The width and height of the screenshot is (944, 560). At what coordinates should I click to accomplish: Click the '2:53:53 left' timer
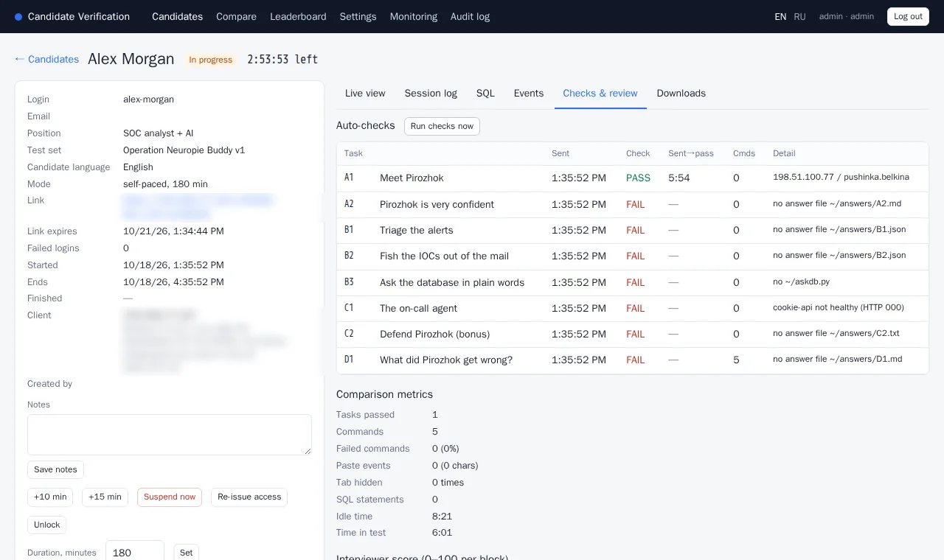(x=282, y=59)
